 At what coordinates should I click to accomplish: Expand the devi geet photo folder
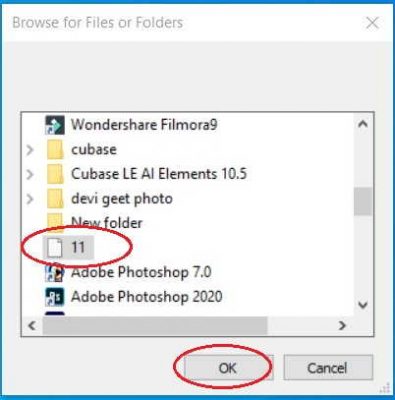30,199
